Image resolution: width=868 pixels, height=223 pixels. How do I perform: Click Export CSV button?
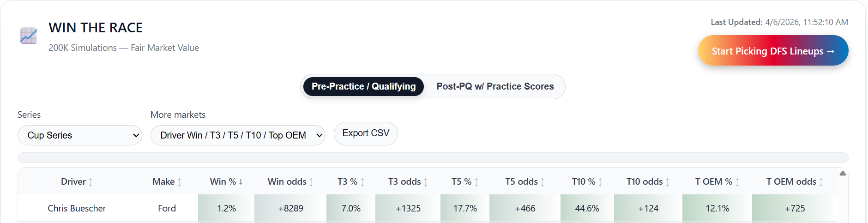(366, 133)
